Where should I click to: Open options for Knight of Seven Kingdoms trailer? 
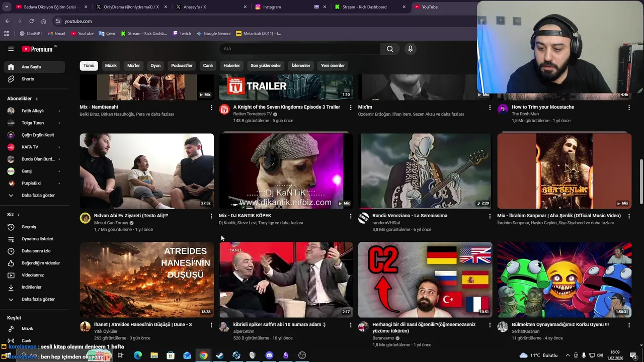click(351, 108)
